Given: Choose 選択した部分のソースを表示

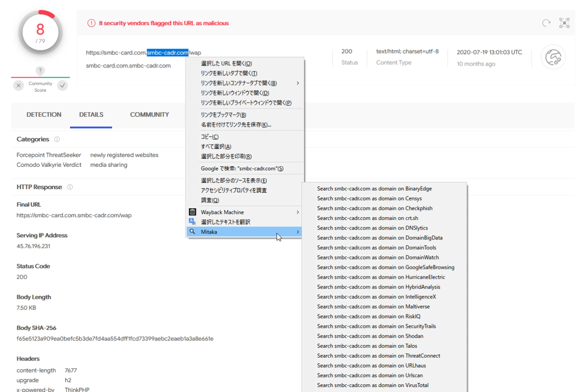Looking at the screenshot, I should coord(245,180).
